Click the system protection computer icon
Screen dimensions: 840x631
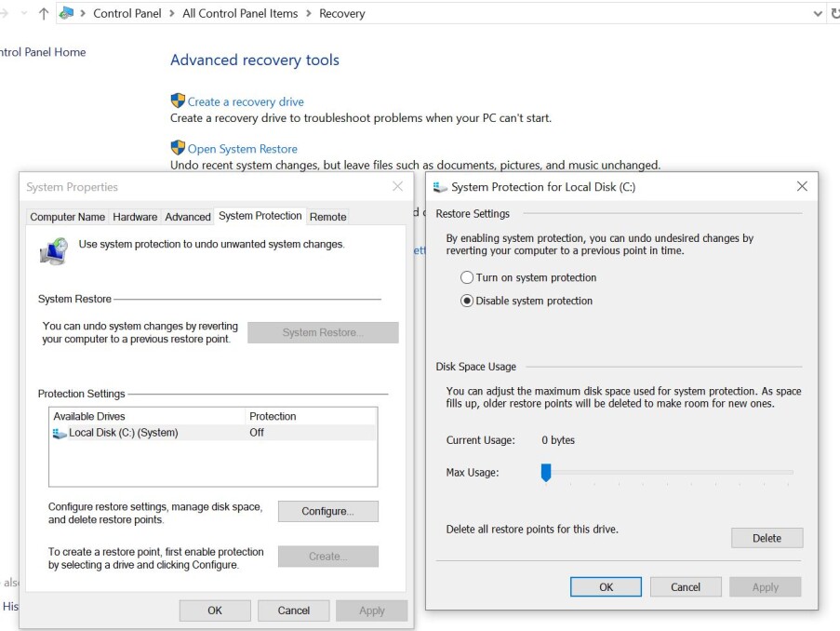point(54,251)
